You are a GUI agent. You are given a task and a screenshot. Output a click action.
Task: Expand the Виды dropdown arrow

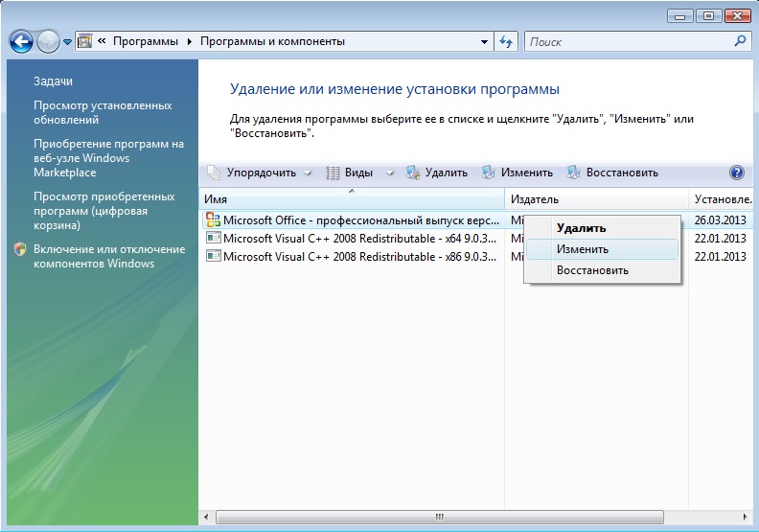[x=390, y=173]
